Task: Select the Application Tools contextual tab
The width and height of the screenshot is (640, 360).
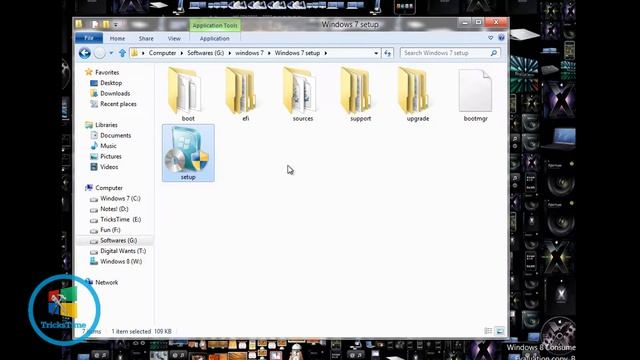Action: (215, 25)
